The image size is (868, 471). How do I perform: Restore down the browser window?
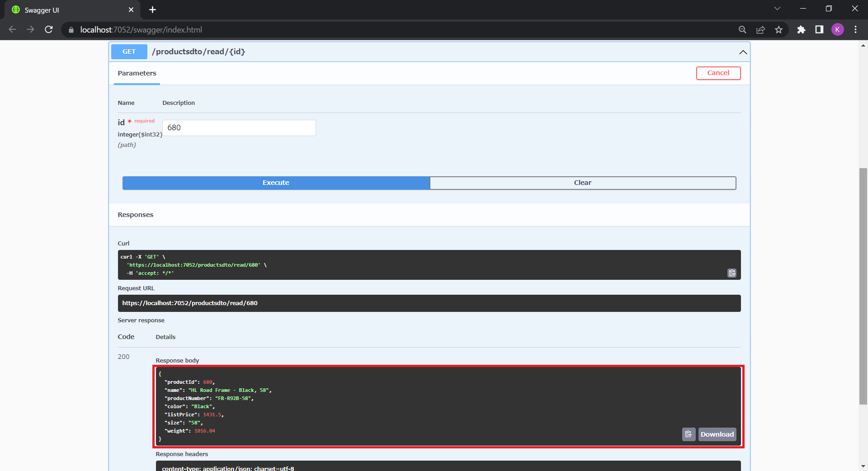(829, 9)
